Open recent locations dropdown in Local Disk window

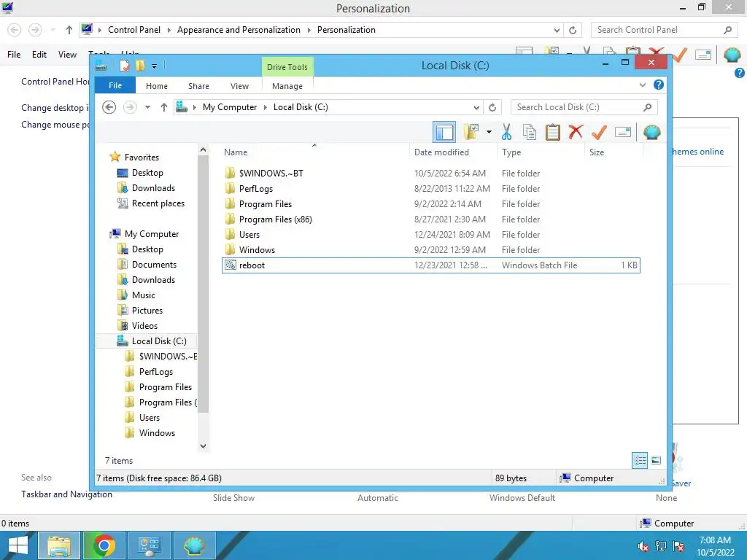coord(147,107)
